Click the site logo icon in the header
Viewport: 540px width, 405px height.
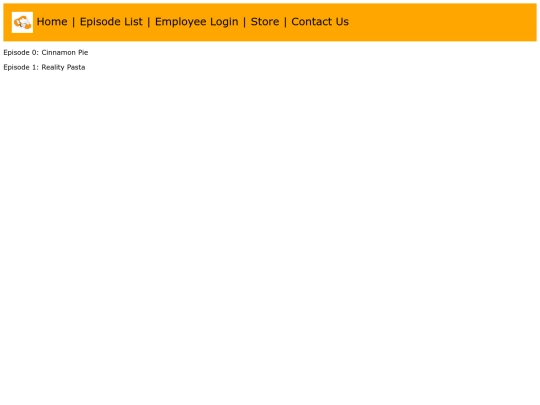[22, 22]
